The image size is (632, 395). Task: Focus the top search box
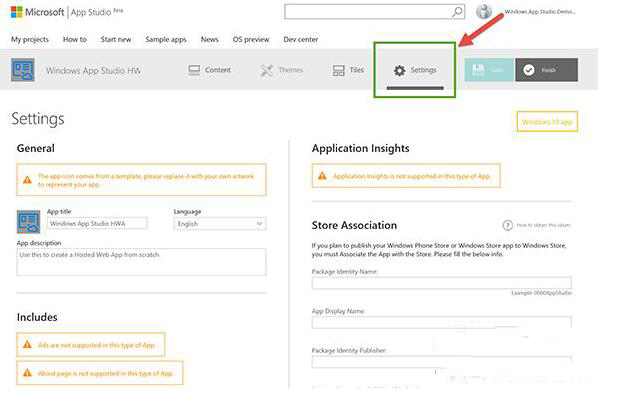point(374,12)
